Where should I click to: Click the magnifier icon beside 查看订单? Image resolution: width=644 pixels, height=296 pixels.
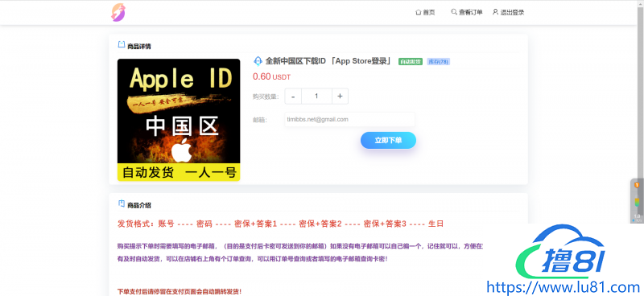click(x=454, y=12)
